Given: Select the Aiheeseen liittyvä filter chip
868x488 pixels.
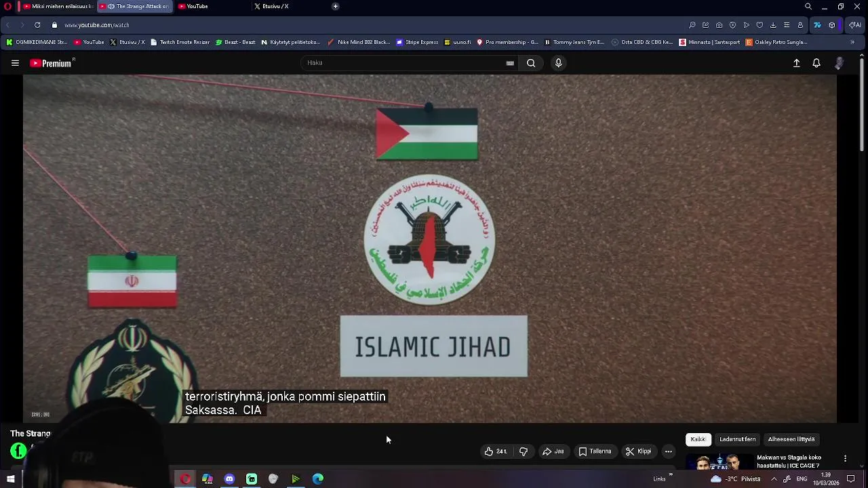Looking at the screenshot, I should point(791,439).
